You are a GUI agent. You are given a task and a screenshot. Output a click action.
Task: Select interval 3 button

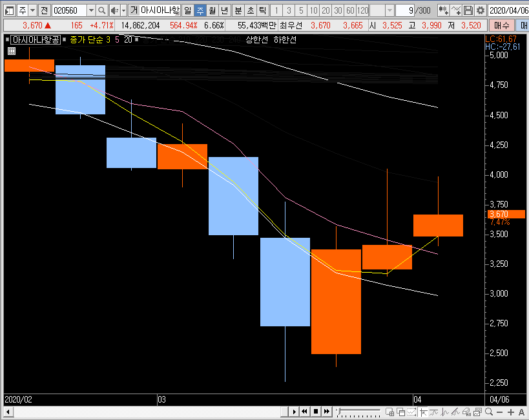(289, 11)
